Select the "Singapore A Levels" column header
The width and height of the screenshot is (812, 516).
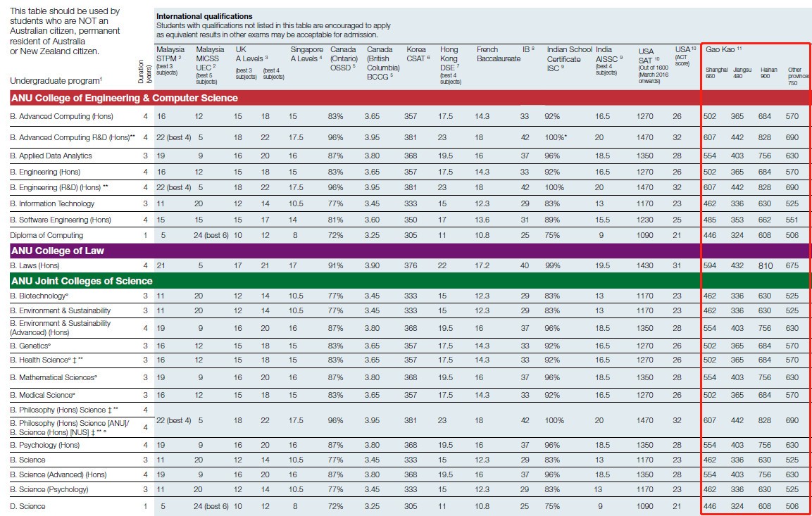point(306,54)
